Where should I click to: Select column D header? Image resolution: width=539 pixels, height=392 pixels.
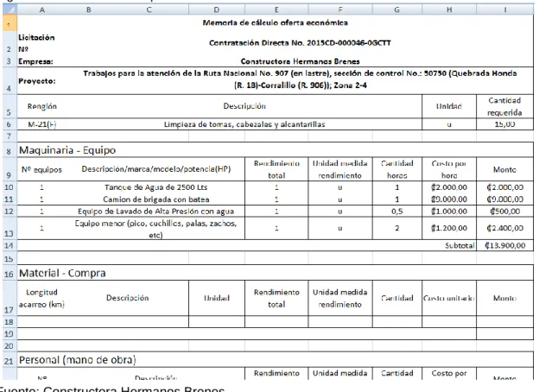point(217,9)
